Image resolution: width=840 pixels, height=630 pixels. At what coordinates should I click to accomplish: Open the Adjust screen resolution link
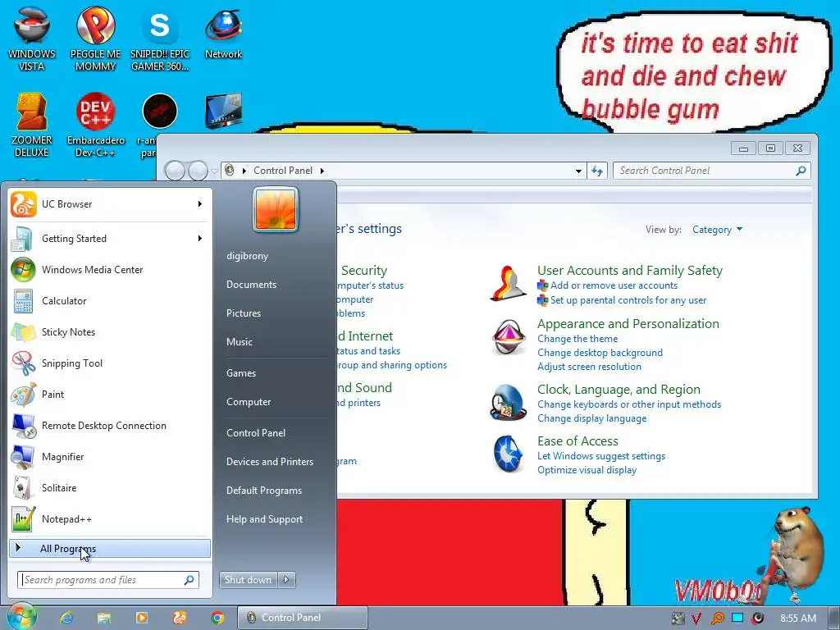pyautogui.click(x=589, y=367)
